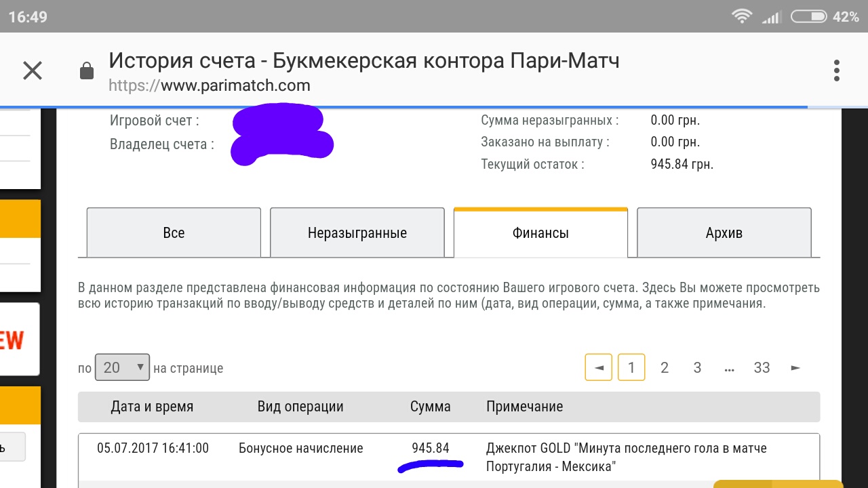
Task: Go to page 3
Action: pos(697,367)
